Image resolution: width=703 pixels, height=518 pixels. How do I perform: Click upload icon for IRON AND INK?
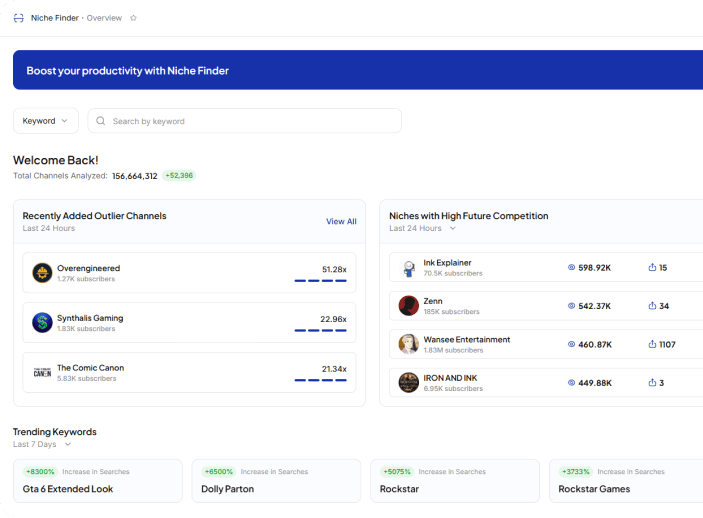652,383
